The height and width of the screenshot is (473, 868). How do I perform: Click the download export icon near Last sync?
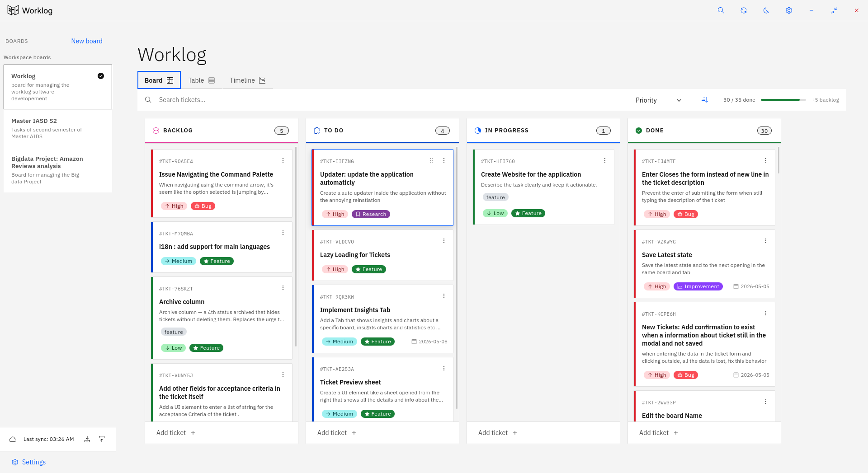87,439
